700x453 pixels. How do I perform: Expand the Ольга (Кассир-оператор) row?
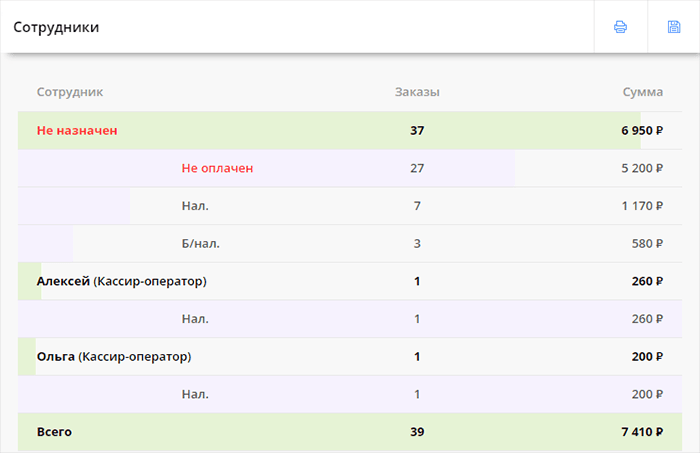(x=113, y=356)
